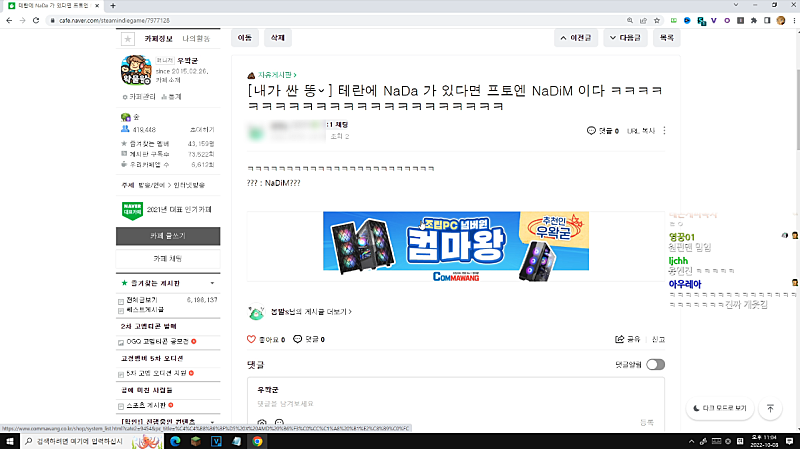
Task: Open the Windows Start menu
Action: click(9, 441)
